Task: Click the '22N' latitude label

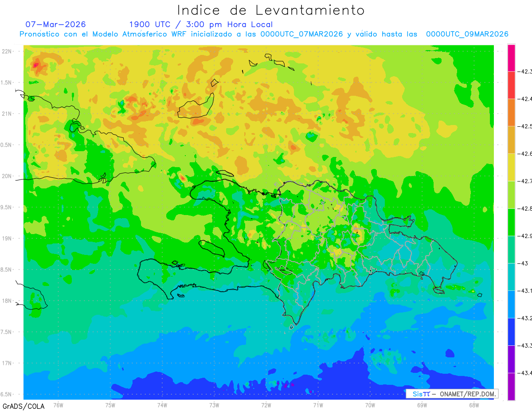Action: 7,51
